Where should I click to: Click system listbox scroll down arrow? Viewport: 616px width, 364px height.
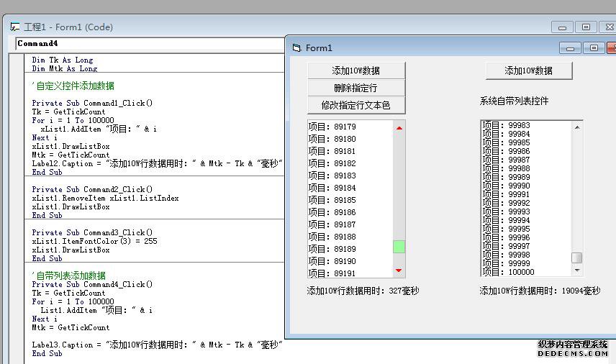coord(576,270)
